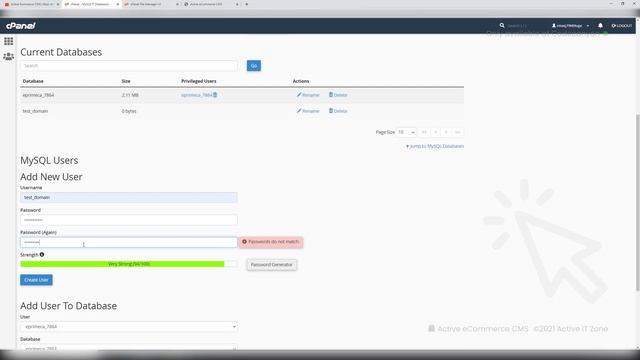Click the header search magnifier icon

(x=502, y=25)
